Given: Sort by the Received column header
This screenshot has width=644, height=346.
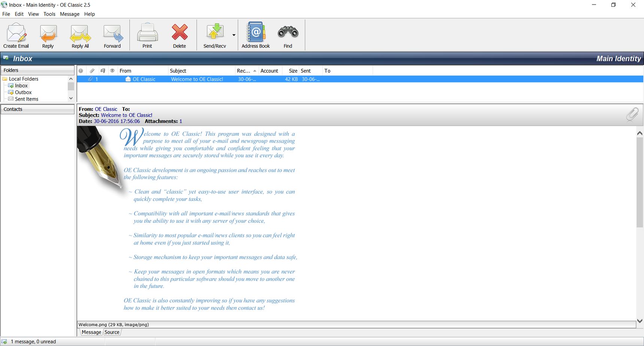Looking at the screenshot, I should 246,70.
